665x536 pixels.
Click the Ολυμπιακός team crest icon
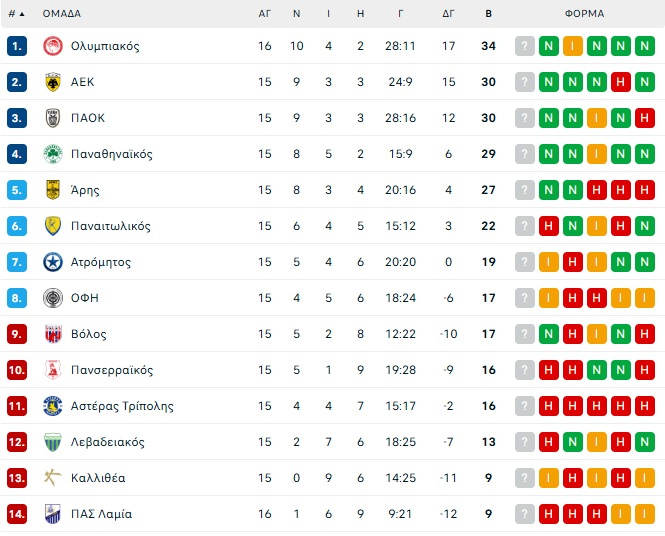53,46
